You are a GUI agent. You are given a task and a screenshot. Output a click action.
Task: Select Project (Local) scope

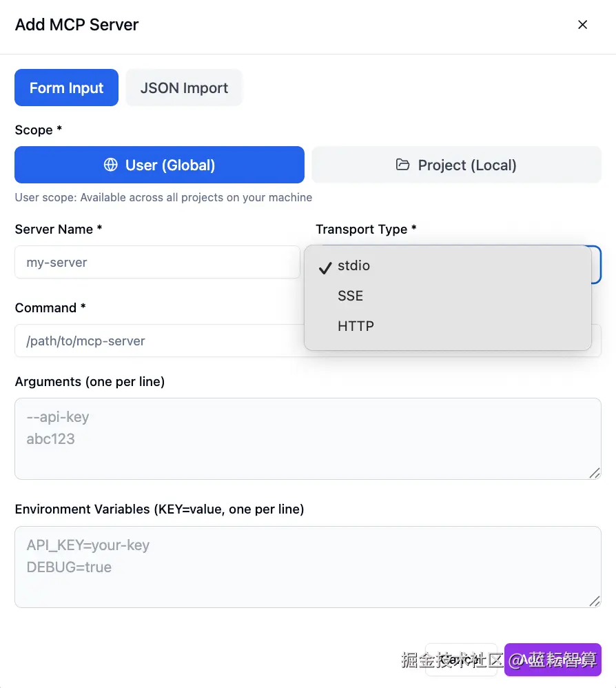coord(456,165)
